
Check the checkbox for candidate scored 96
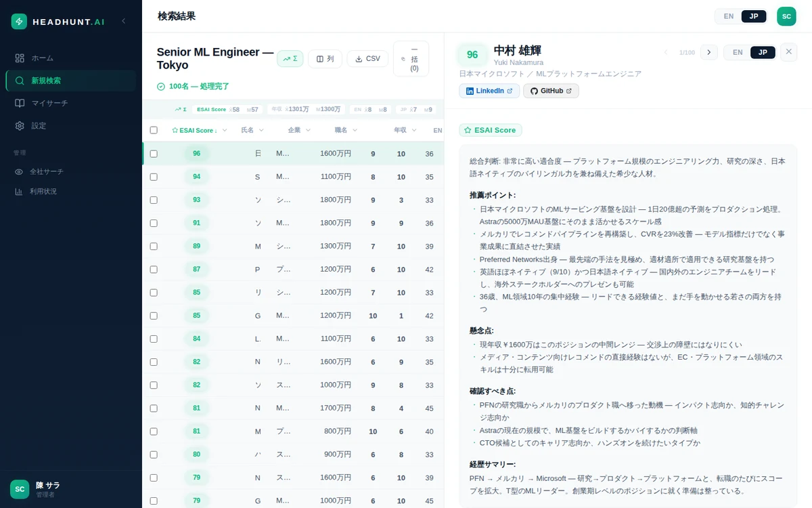tap(154, 153)
